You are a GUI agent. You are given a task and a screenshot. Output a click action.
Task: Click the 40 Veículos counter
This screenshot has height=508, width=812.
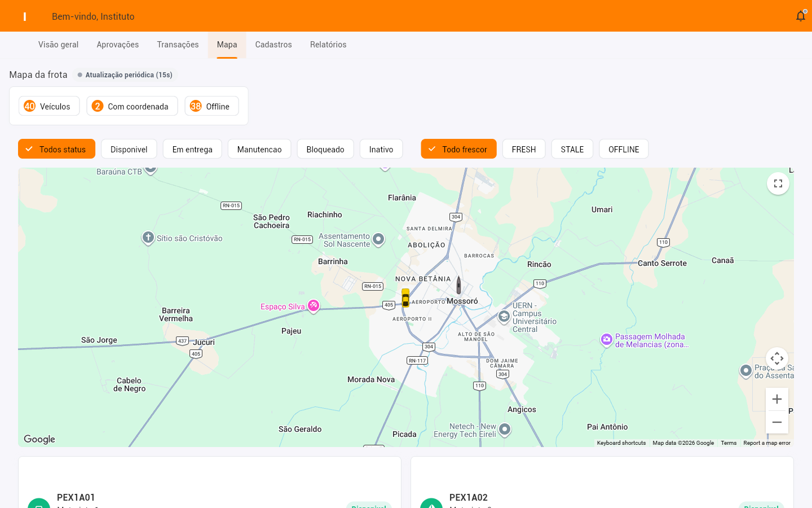pos(49,106)
